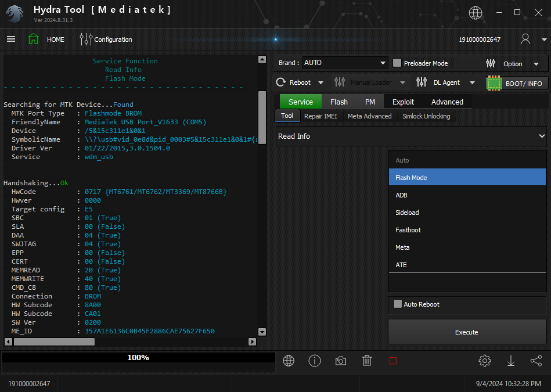The height and width of the screenshot is (392, 551).
Task: Open the Simlock Unlocking sub-tab
Action: pyautogui.click(x=426, y=116)
